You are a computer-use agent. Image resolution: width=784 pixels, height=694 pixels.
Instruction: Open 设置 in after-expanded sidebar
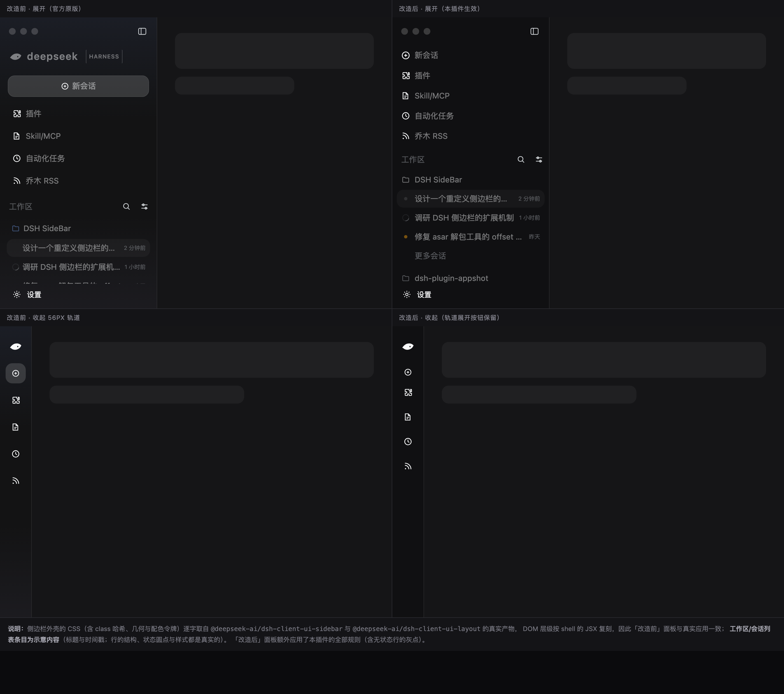pos(417,294)
